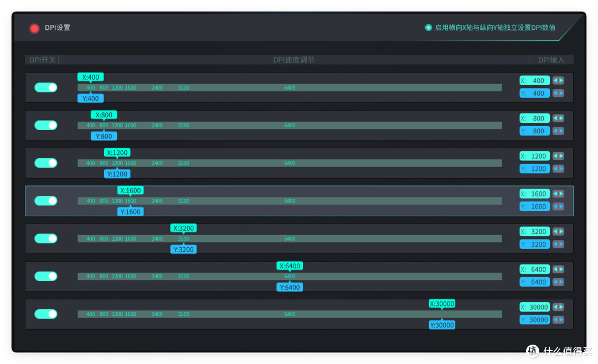Click the X:30000 slider handle
The image size is (598, 364).
[442, 303]
